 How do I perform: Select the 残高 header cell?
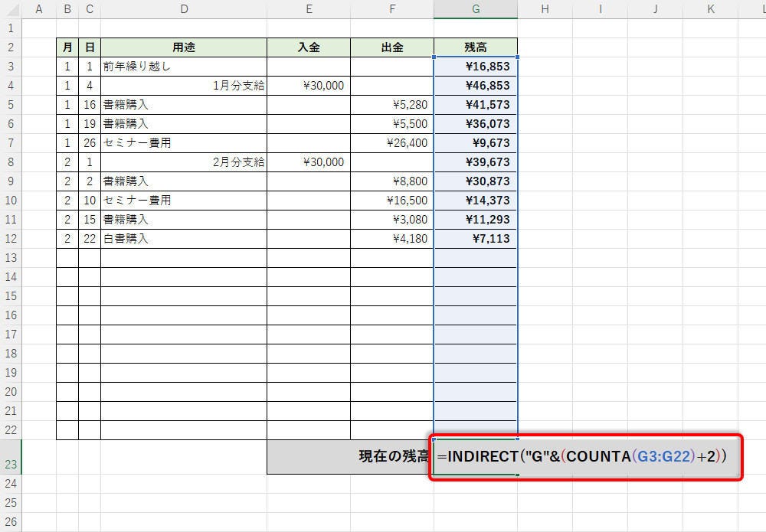pos(476,47)
